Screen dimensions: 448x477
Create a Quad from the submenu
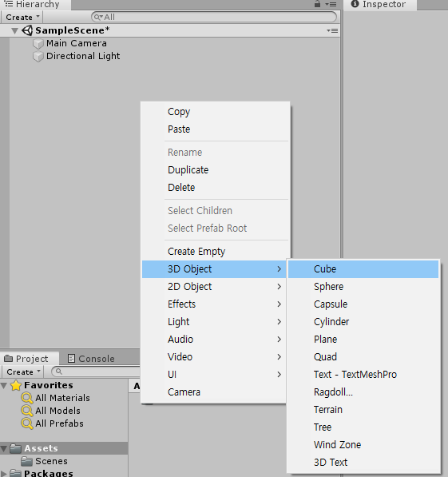[x=363, y=357]
